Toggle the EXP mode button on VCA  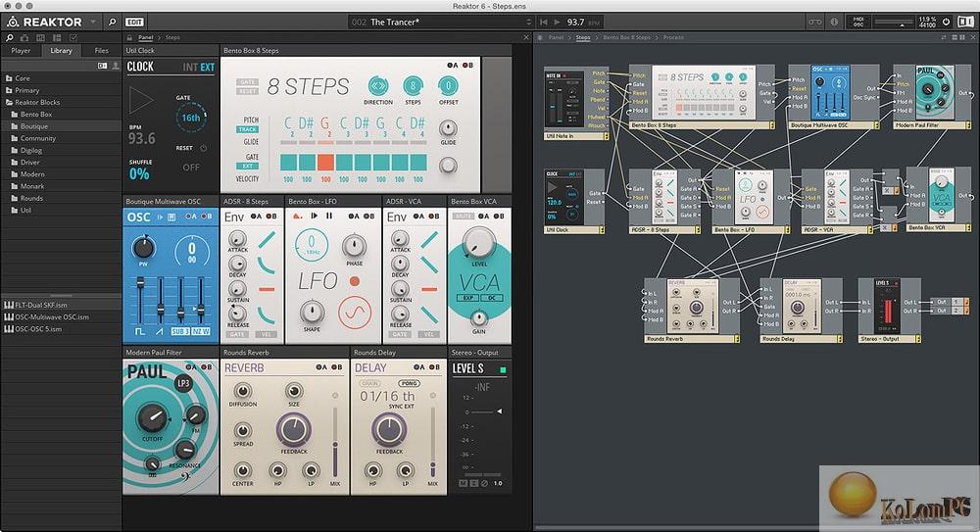(x=467, y=298)
